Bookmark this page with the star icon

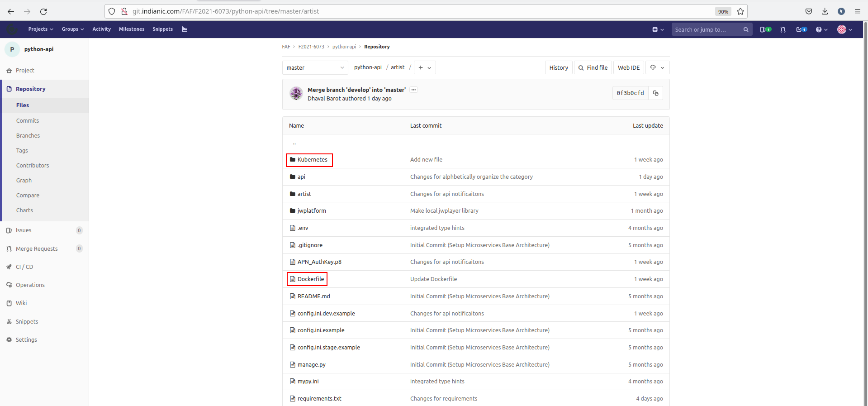click(x=740, y=11)
